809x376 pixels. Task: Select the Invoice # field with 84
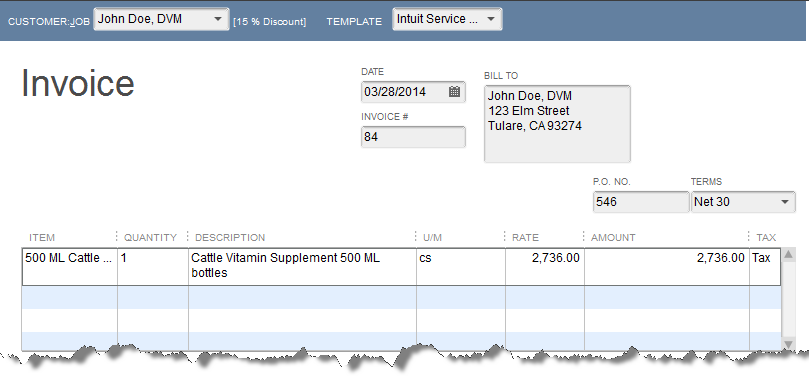[413, 137]
